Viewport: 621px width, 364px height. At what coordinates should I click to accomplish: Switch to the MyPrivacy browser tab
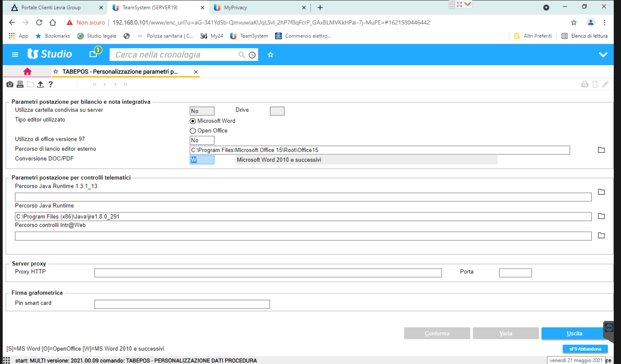point(235,8)
